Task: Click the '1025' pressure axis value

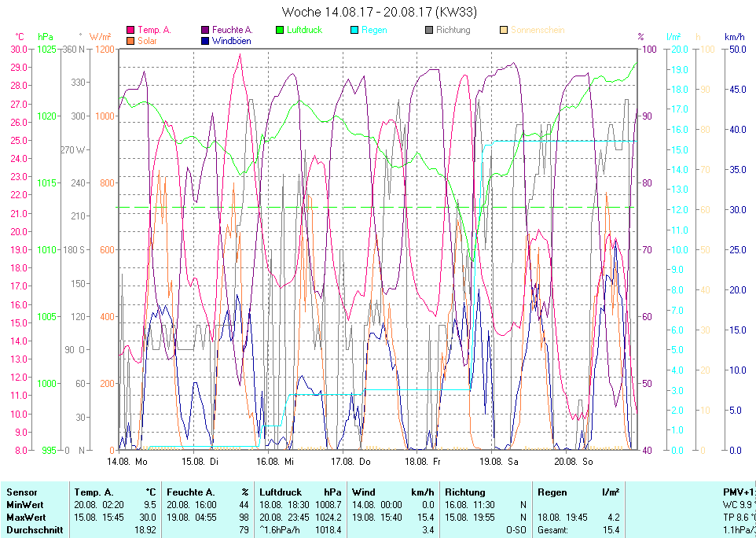Action: 47,50
